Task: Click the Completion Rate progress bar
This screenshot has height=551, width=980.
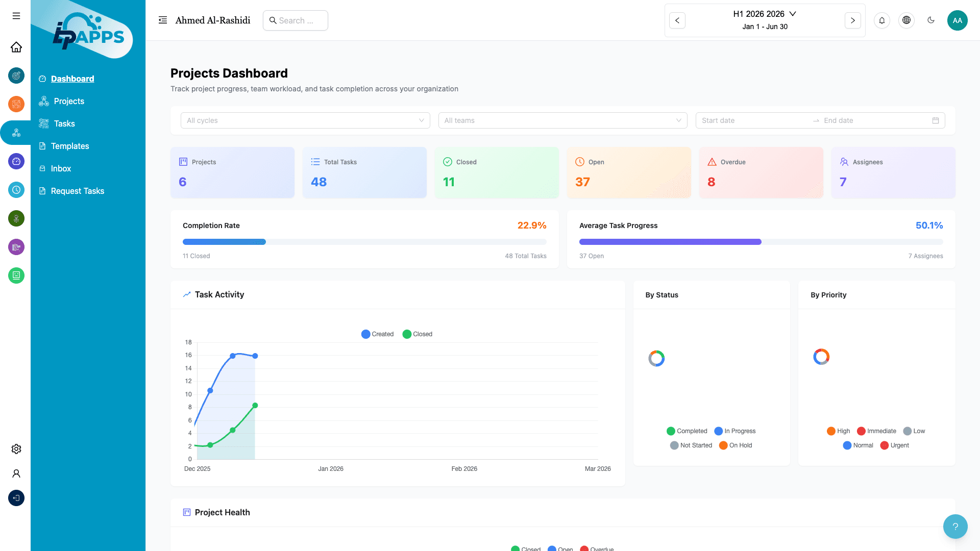Action: tap(364, 241)
